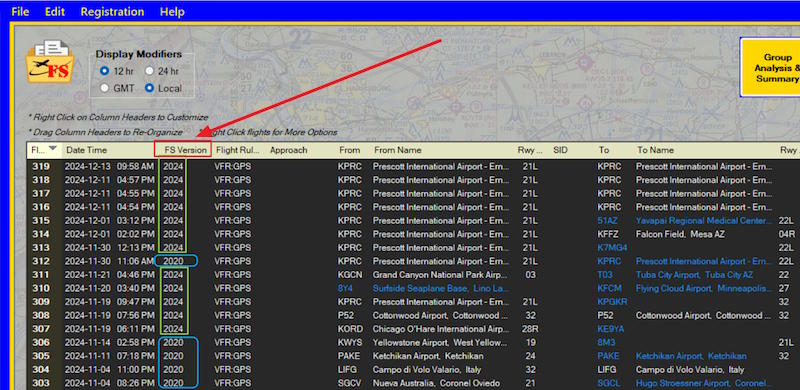Click Falcon Field, Mesa AZ destination
800x390 pixels.
(680, 234)
